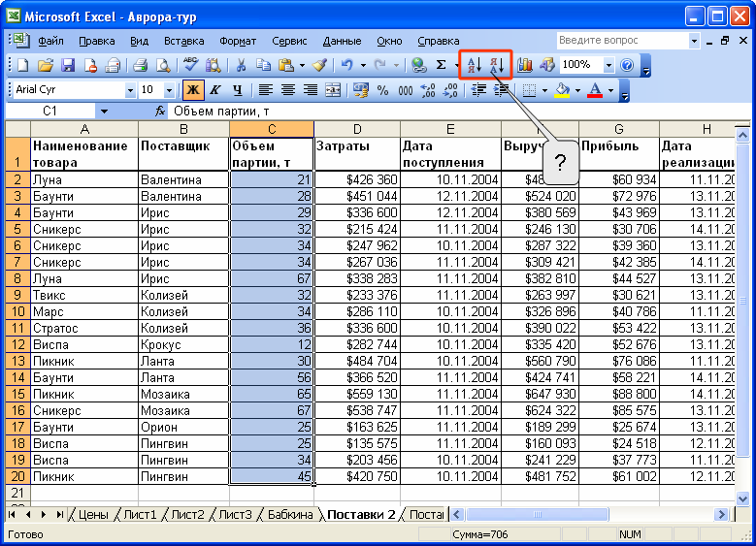Viewport: 756px width, 546px height.
Task: Paste with the clipboard icon
Action: click(x=286, y=65)
